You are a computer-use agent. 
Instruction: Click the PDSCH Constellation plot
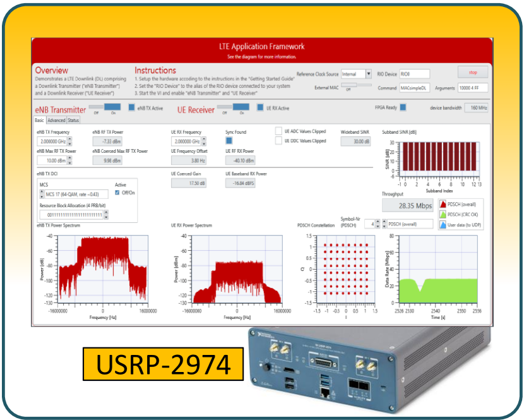pyautogui.click(x=346, y=269)
